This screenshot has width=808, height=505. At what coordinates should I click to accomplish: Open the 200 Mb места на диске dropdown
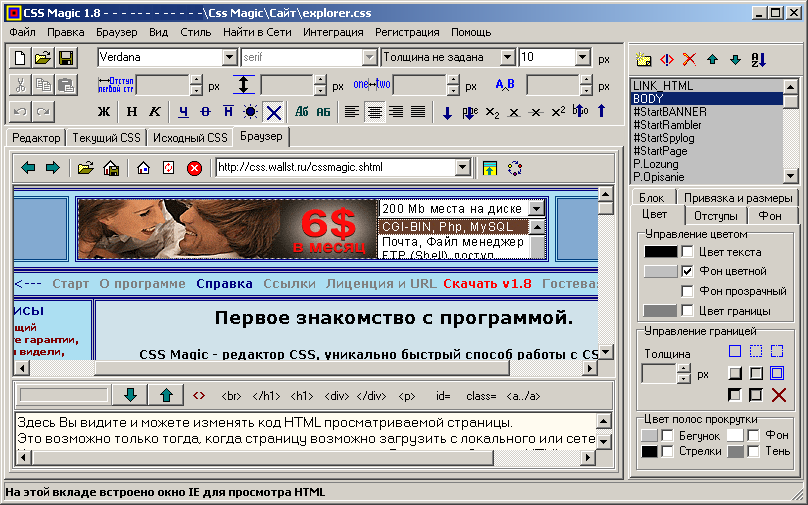[x=537, y=208]
